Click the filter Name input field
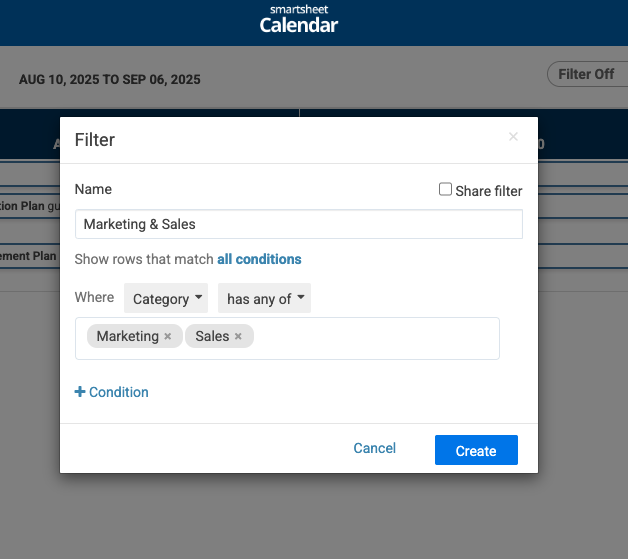The height and width of the screenshot is (559, 628). pos(299,224)
